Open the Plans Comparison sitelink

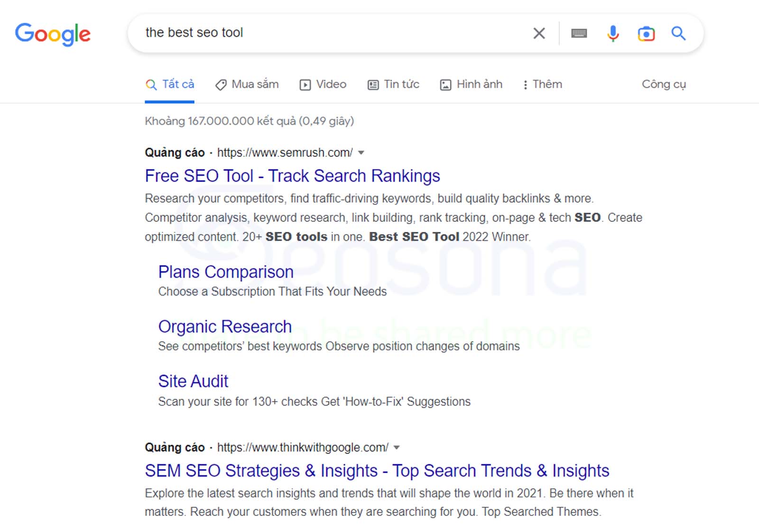click(226, 272)
